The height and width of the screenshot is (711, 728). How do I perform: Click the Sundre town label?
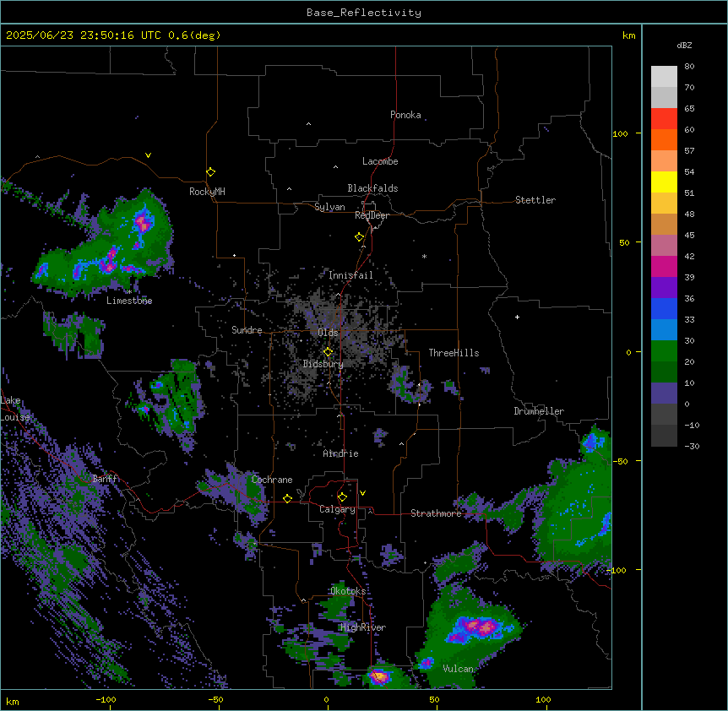[247, 330]
